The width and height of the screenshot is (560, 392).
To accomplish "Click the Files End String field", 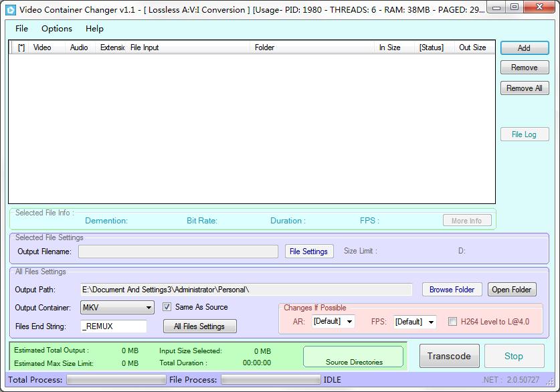I will (113, 326).
